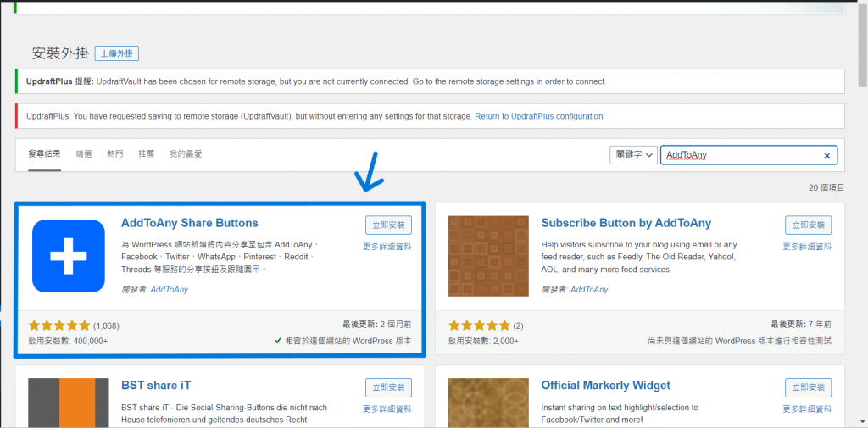Image resolution: width=868 pixels, height=428 pixels.
Task: Click the 最後更新: 7 年前 text
Action: pyautogui.click(x=802, y=325)
